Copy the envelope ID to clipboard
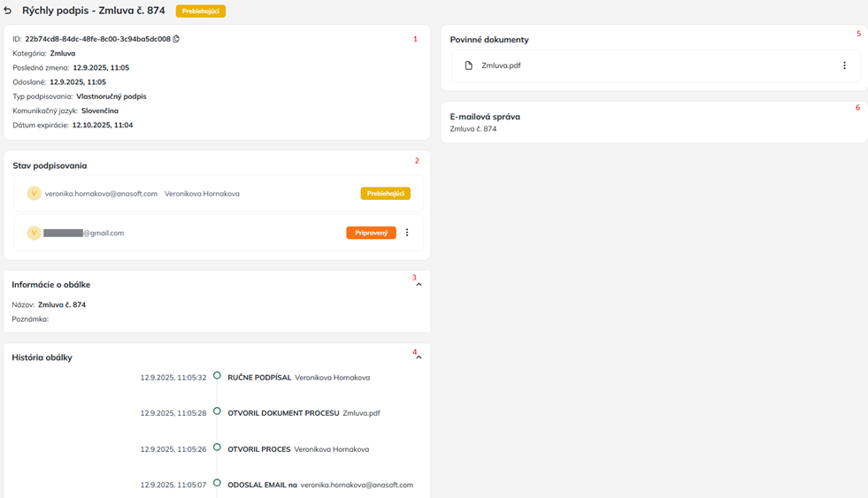Viewport: 868px width, 498px height. click(176, 39)
